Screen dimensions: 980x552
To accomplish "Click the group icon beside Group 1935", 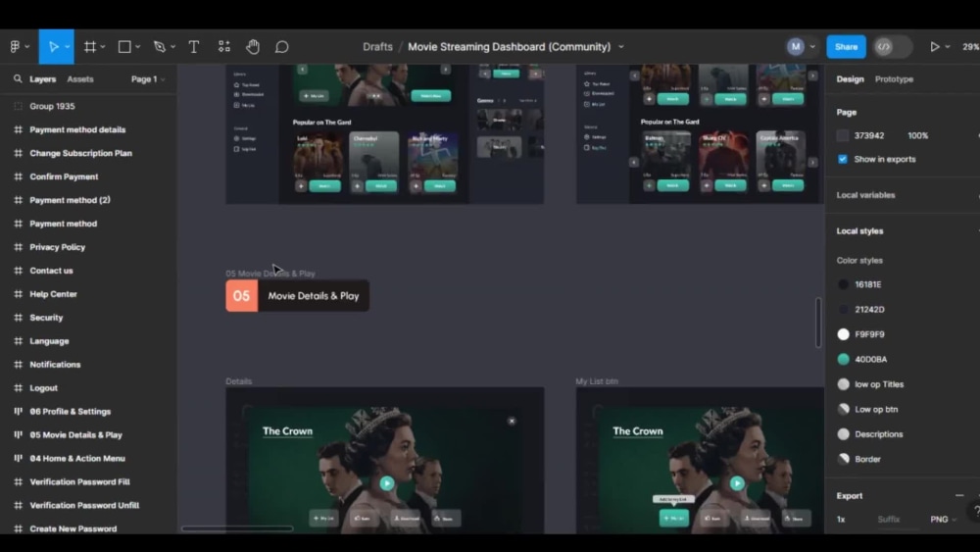I will [x=18, y=106].
